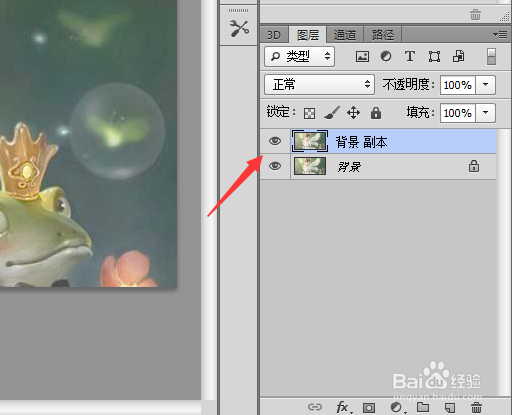Create a new layer

tap(450, 407)
